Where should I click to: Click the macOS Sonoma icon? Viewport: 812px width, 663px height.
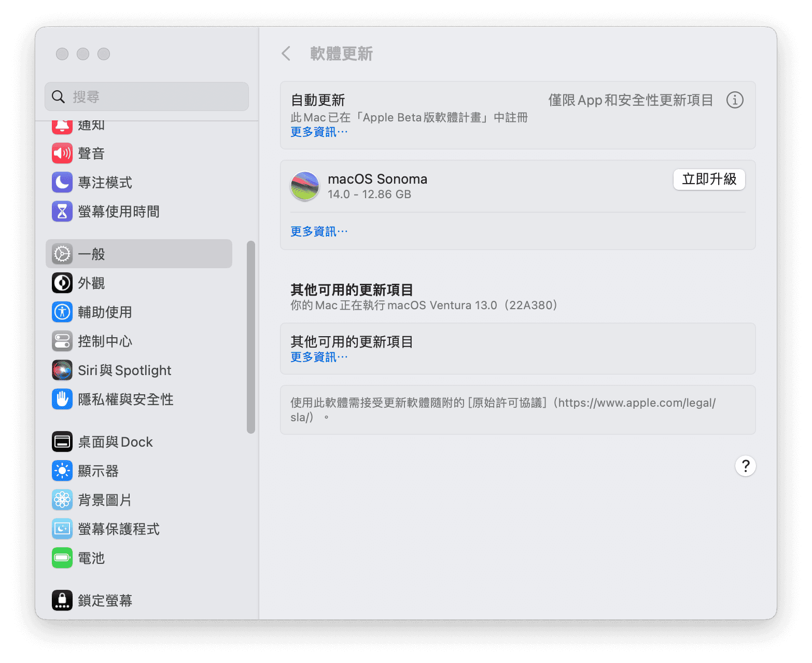(305, 186)
